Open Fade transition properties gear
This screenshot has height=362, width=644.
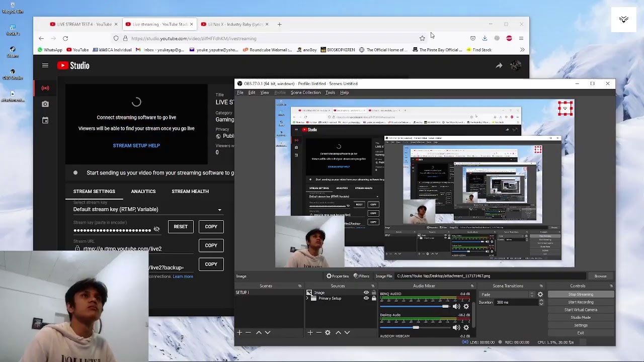click(x=540, y=295)
